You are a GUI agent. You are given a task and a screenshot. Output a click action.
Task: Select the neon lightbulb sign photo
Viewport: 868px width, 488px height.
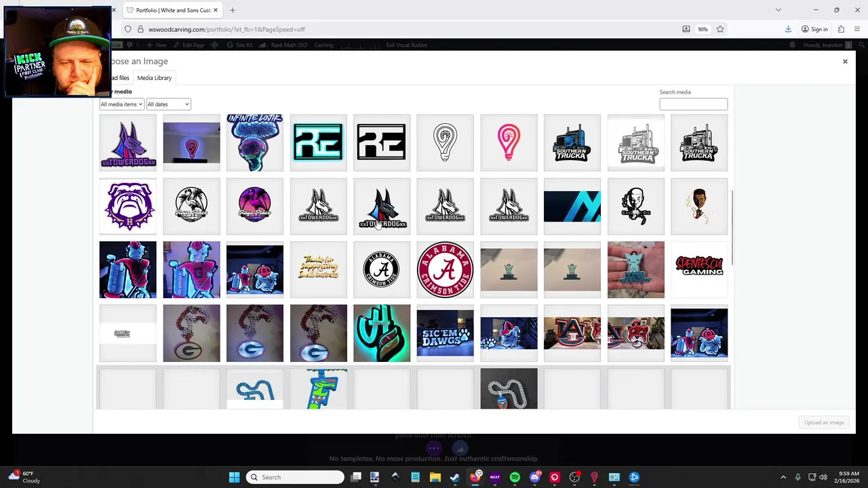click(x=191, y=142)
